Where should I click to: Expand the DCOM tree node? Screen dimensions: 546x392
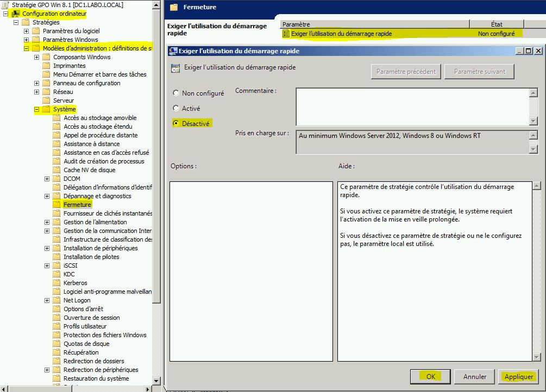click(x=46, y=178)
